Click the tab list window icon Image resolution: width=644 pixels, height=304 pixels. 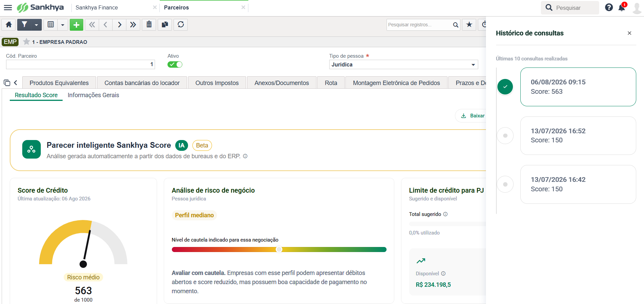7,83
